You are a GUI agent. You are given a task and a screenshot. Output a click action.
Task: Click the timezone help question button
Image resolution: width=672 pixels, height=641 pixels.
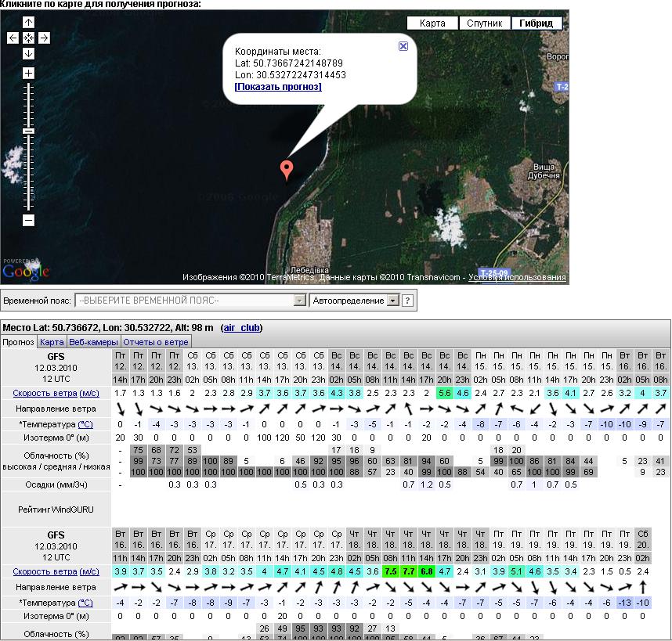point(407,301)
